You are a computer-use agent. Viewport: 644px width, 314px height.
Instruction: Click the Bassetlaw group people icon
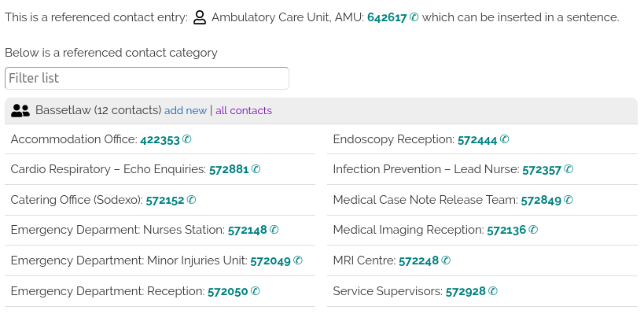(x=20, y=110)
